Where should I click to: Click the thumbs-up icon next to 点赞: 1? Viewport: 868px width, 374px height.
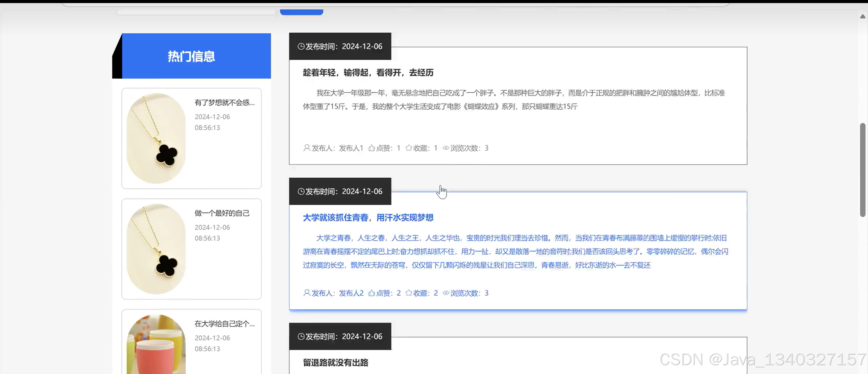point(371,148)
